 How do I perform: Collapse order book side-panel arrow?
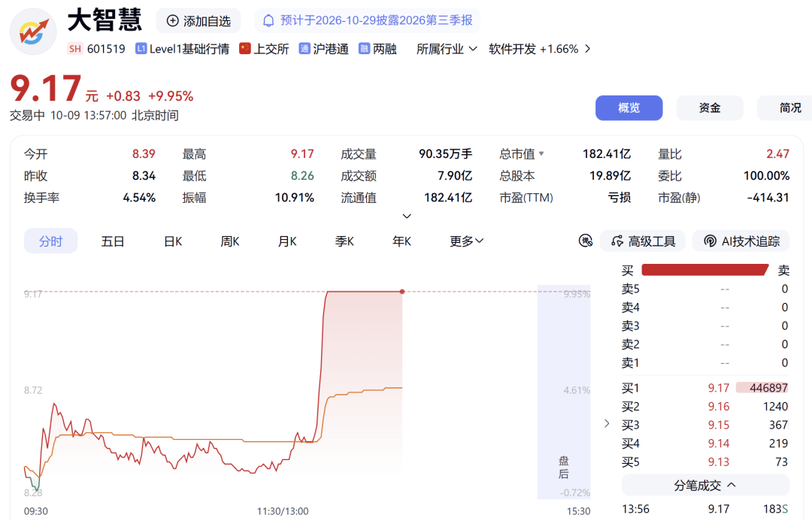point(607,423)
